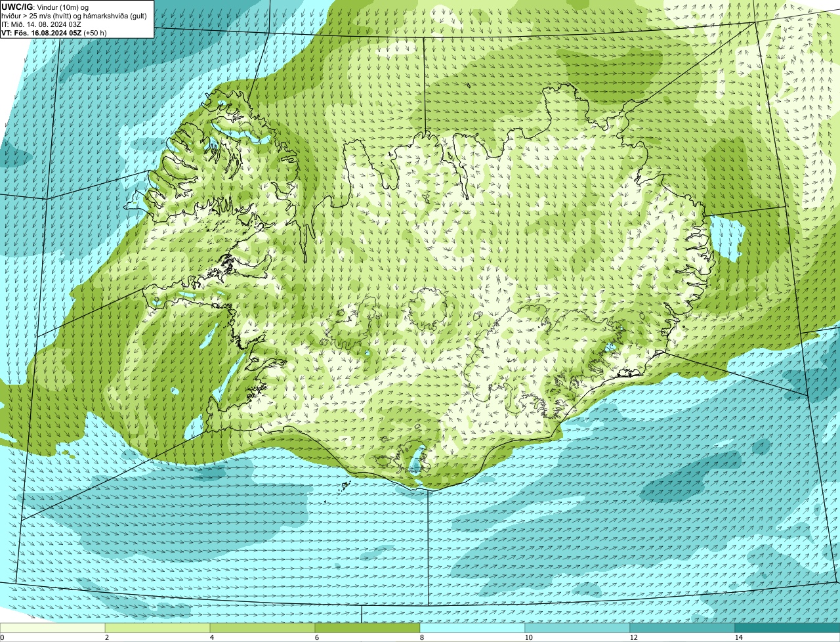Click the legend tick label '14'
The image size is (840, 642).
pos(738,637)
